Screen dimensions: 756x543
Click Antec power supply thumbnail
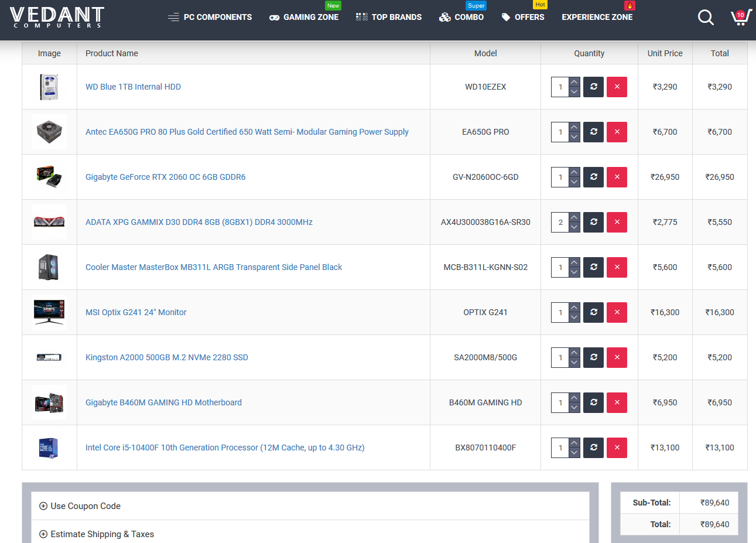[49, 132]
